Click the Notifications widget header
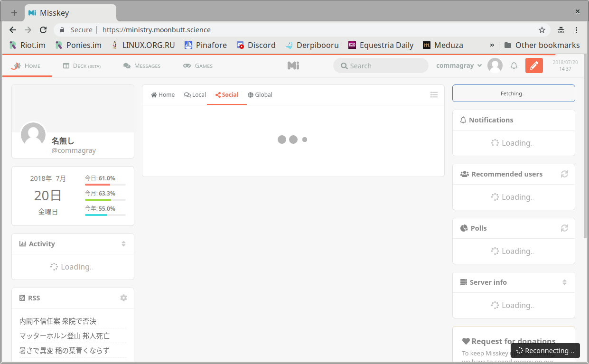 coord(514,120)
